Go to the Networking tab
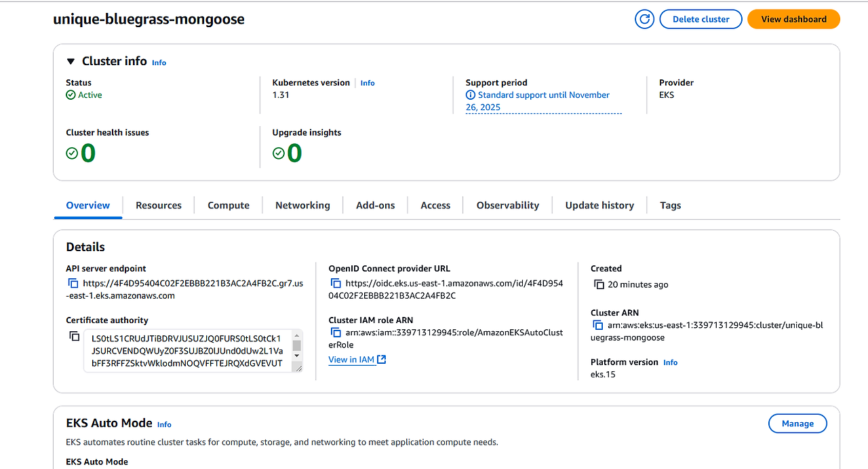Image resolution: width=868 pixels, height=469 pixels. (302, 205)
